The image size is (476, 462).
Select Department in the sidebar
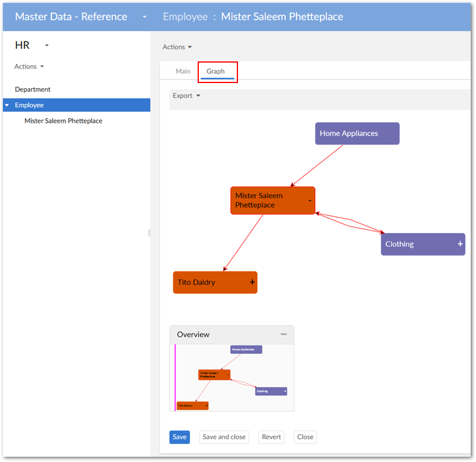33,89
